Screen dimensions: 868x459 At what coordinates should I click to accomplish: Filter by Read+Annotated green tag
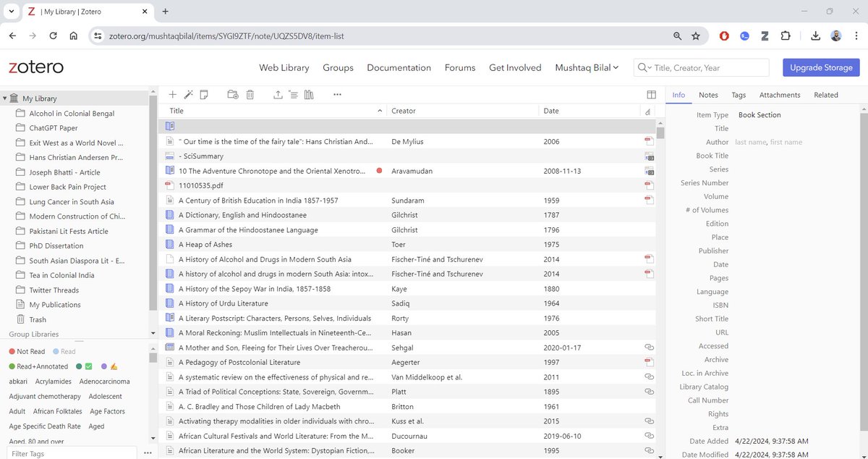point(38,366)
